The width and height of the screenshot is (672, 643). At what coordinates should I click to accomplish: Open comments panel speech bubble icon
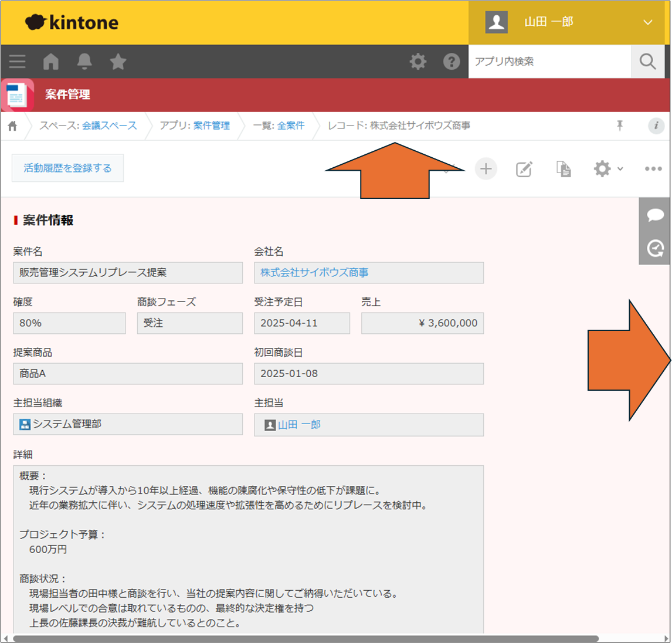[x=655, y=215]
